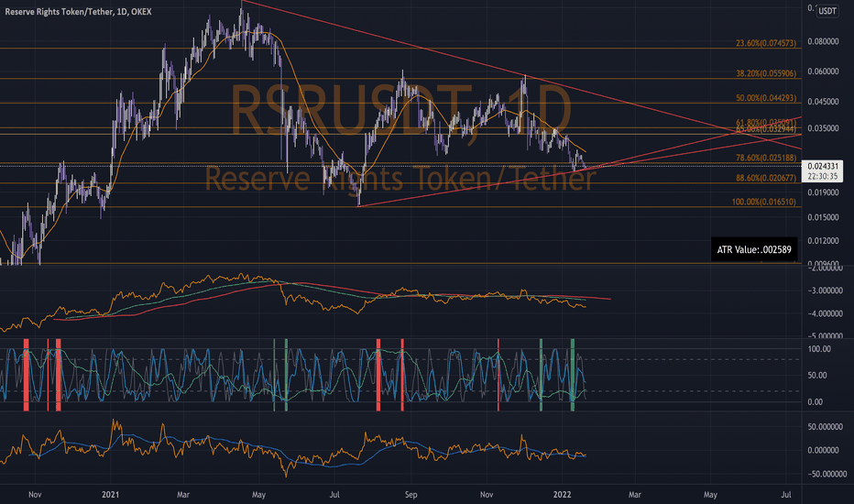Click the 0.019000 price axis label
Screen dimensions: 854x504
click(x=823, y=192)
